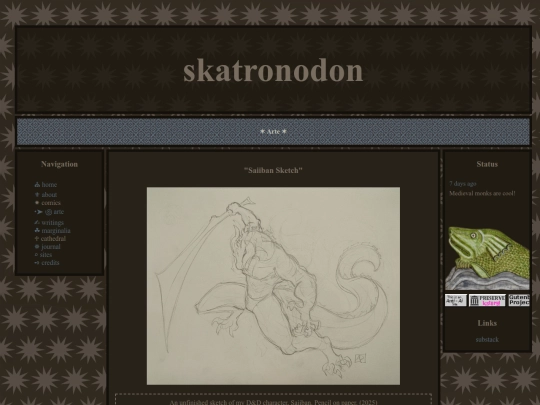Click the green fish illustration

click(487, 258)
